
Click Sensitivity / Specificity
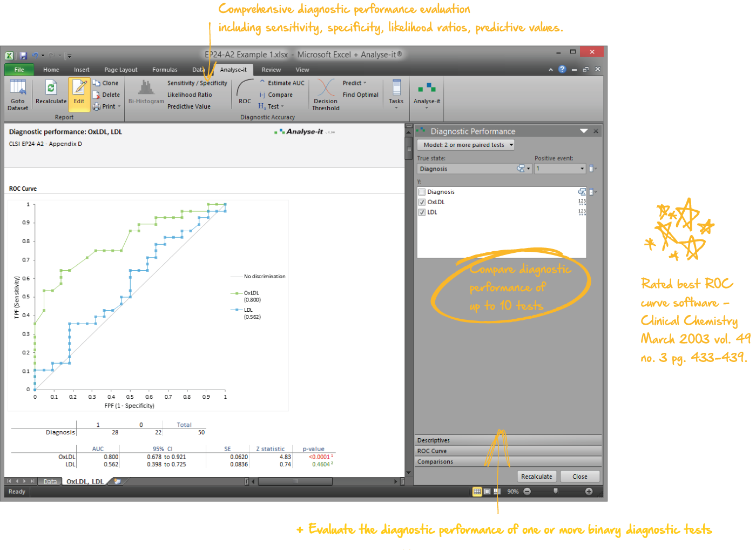click(197, 83)
